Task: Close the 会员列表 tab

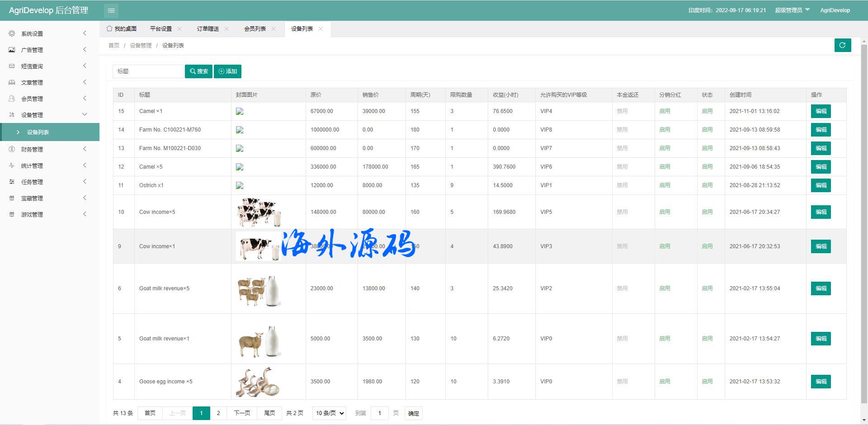Action: click(x=274, y=29)
